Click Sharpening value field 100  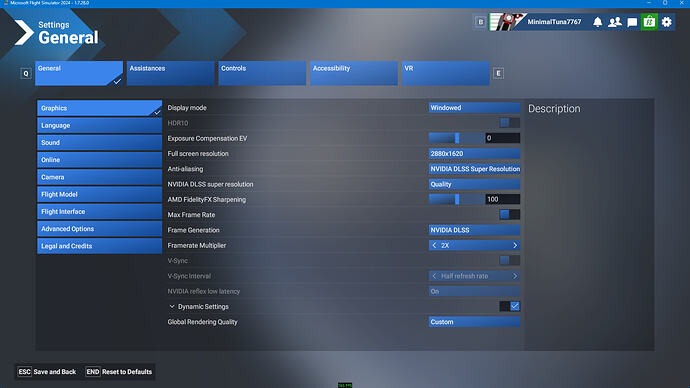pyautogui.click(x=503, y=199)
